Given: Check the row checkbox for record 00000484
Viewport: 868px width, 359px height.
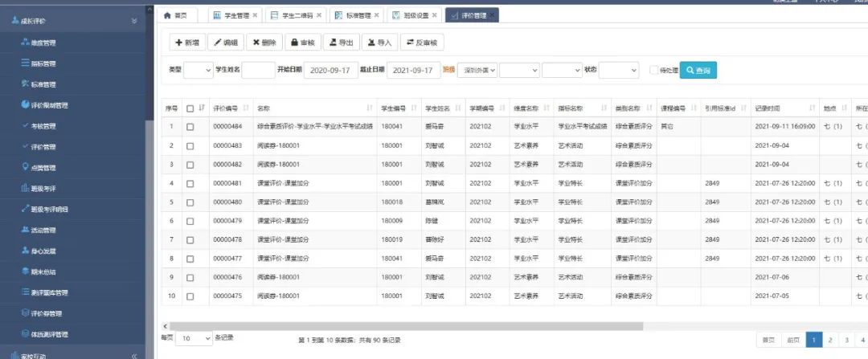Looking at the screenshot, I should (x=190, y=126).
